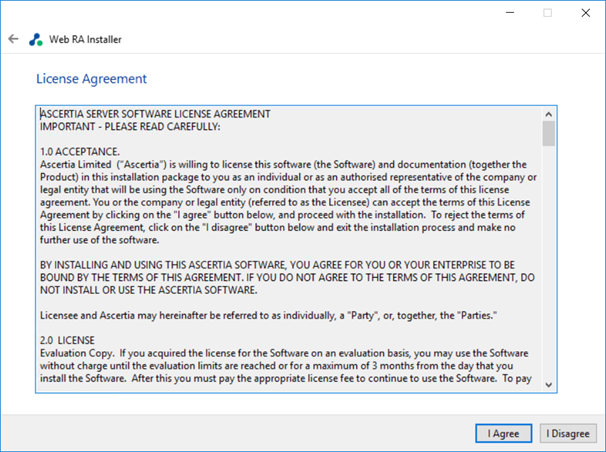The height and width of the screenshot is (452, 606).
Task: Click the License Agreement heading
Action: [91, 78]
